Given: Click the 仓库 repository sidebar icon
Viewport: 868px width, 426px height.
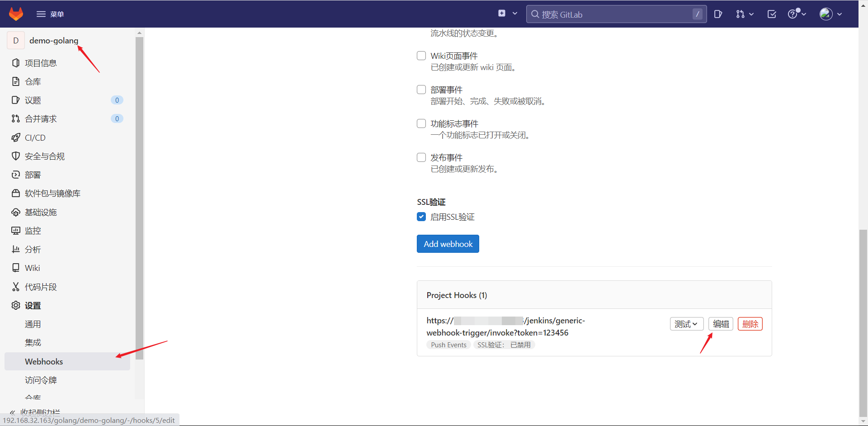Looking at the screenshot, I should 16,81.
